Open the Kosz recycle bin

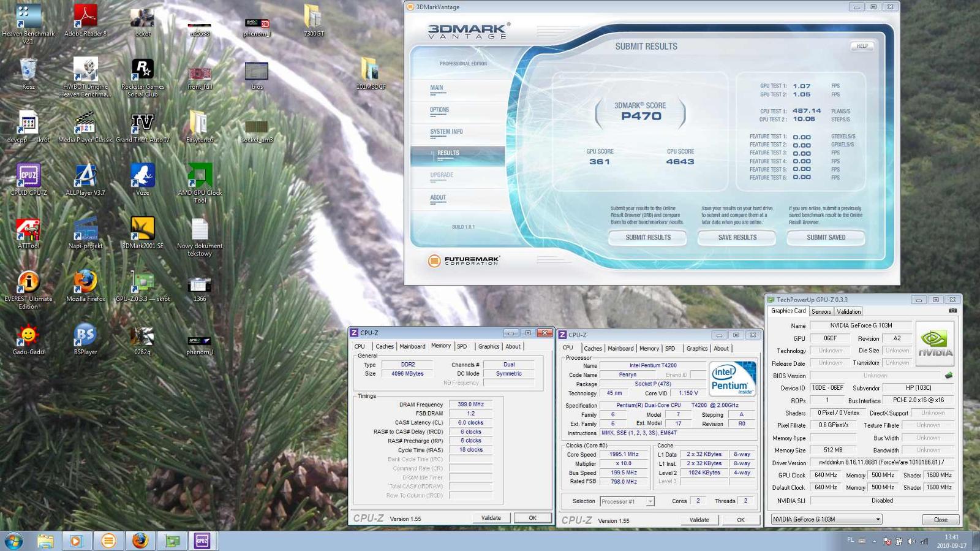click(28, 74)
